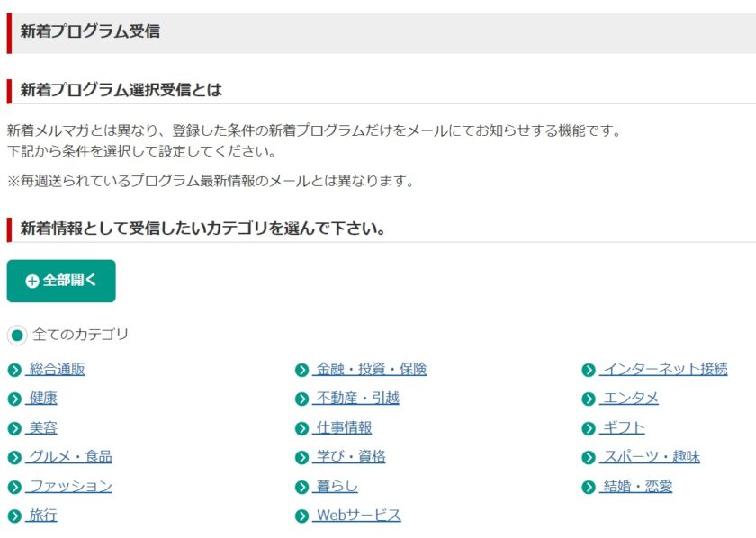Viewport: 756px width, 538px height.
Task: Click the 全部開く expand-all button
Action: click(61, 281)
